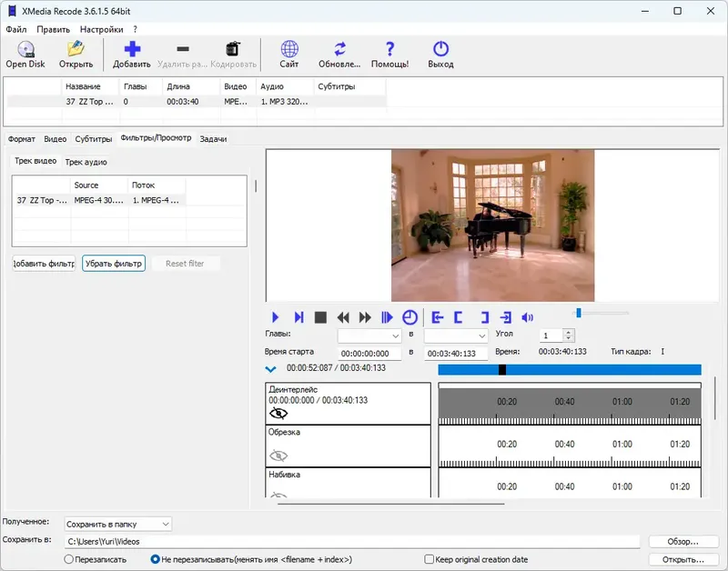Open the first Главы dropdown

pyautogui.click(x=369, y=336)
